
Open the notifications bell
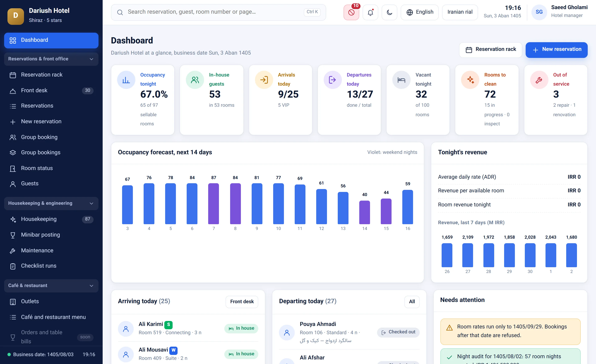[x=370, y=12]
